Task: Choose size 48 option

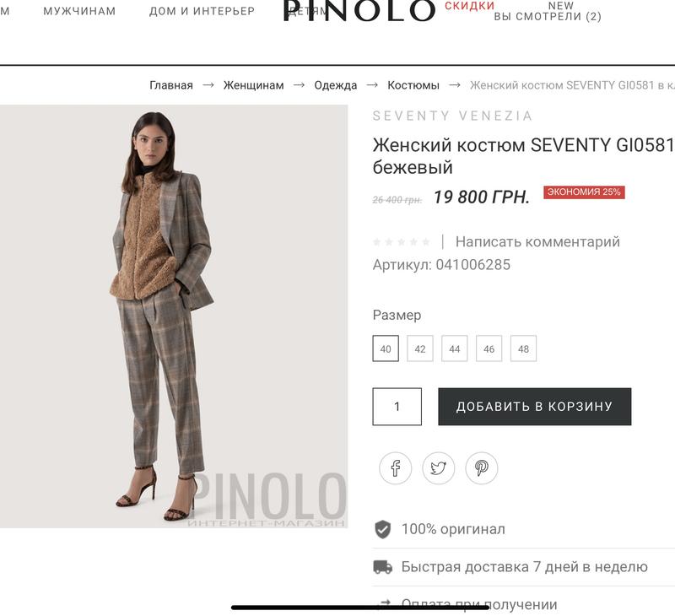Action: pyautogui.click(x=523, y=349)
